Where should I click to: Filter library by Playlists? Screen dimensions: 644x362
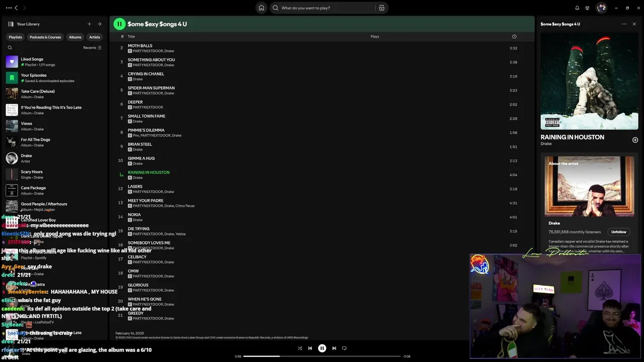(15, 37)
